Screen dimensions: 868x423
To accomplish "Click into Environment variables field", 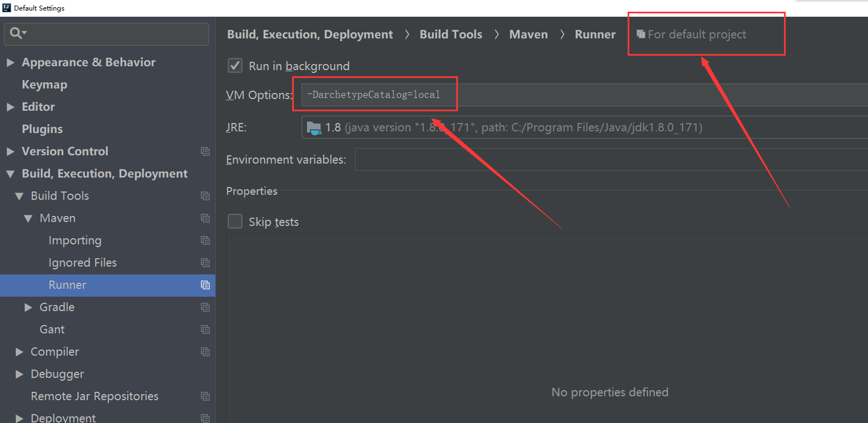I will (x=611, y=160).
